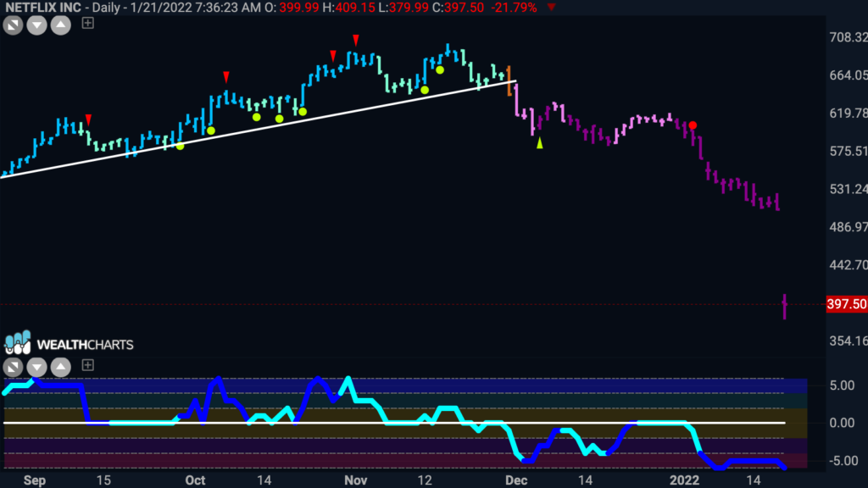The width and height of the screenshot is (868, 488).
Task: Click the -5.00 oscillator axis label
Action: click(843, 461)
